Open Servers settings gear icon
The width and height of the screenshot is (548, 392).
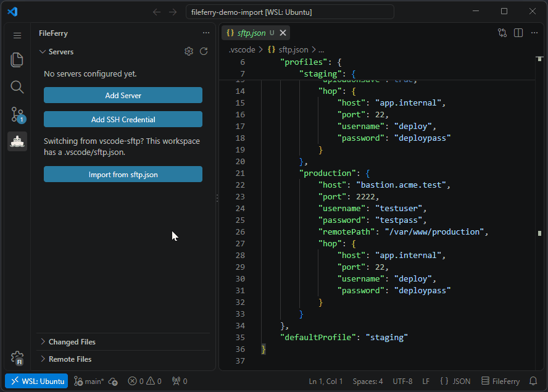point(189,51)
